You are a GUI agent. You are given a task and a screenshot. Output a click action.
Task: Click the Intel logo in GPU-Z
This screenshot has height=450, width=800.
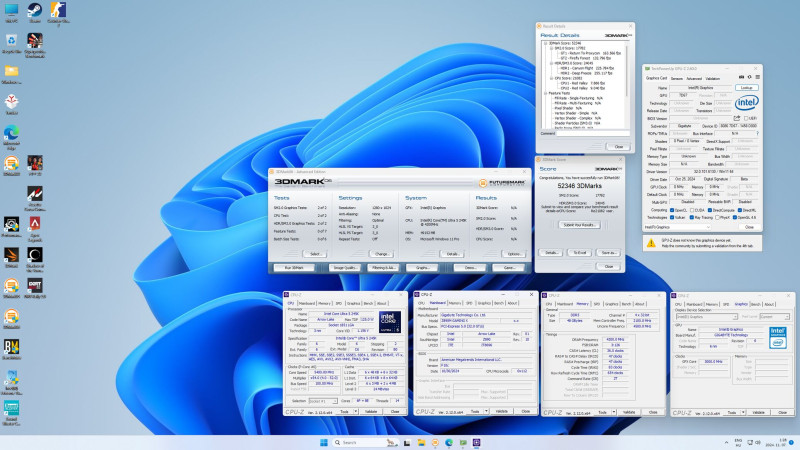point(746,103)
